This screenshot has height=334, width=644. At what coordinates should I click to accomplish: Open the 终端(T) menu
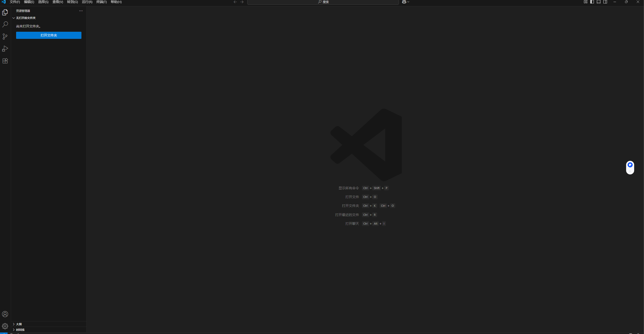pos(102,2)
